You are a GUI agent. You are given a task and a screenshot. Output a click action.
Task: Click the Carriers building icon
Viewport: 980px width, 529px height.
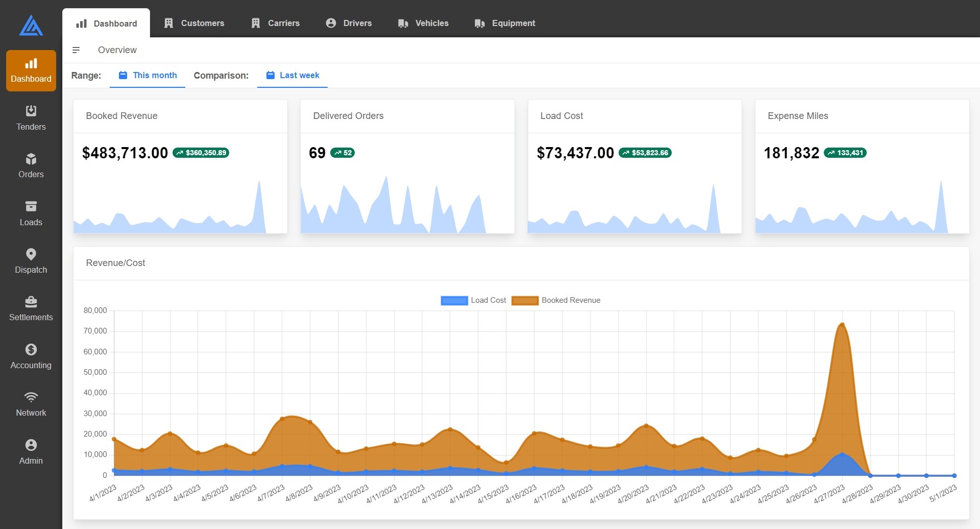[x=256, y=23]
